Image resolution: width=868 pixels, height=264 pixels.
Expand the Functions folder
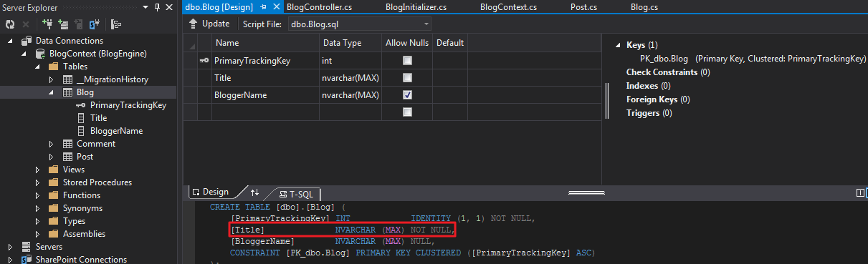(x=38, y=195)
